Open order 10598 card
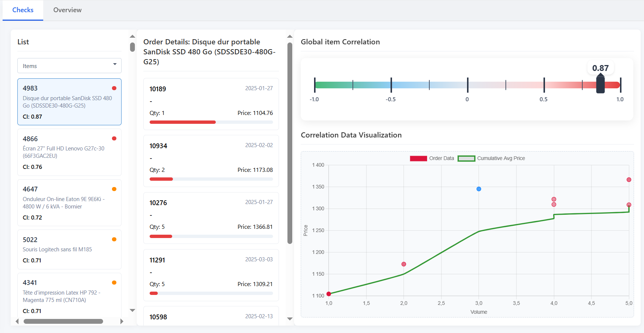644x333 pixels. tap(211, 316)
